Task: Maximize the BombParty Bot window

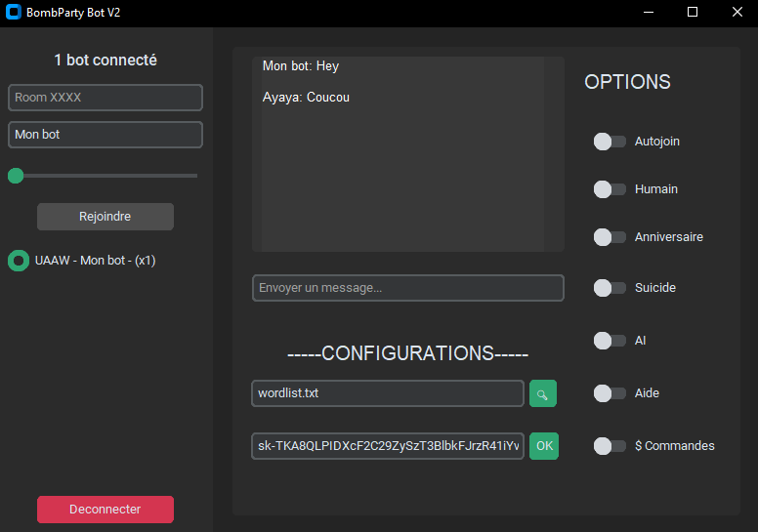Action: (x=693, y=13)
